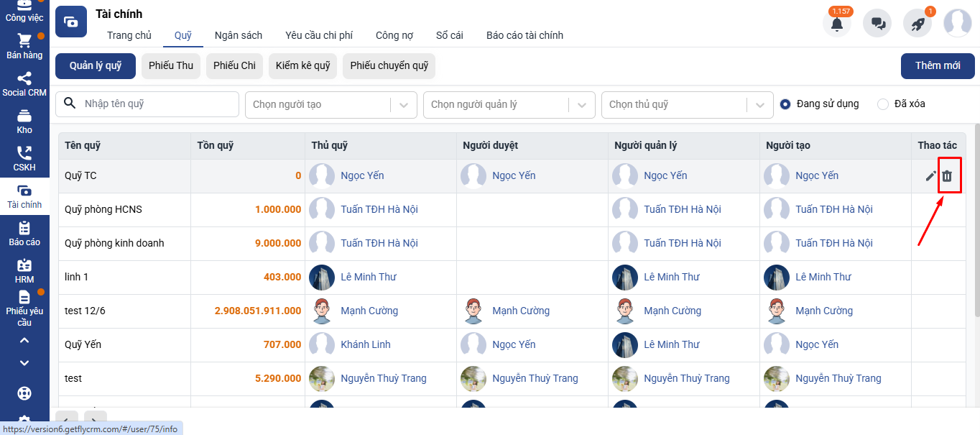This screenshot has height=435, width=980.
Task: Open CSKH module in sidebar
Action: click(x=24, y=159)
